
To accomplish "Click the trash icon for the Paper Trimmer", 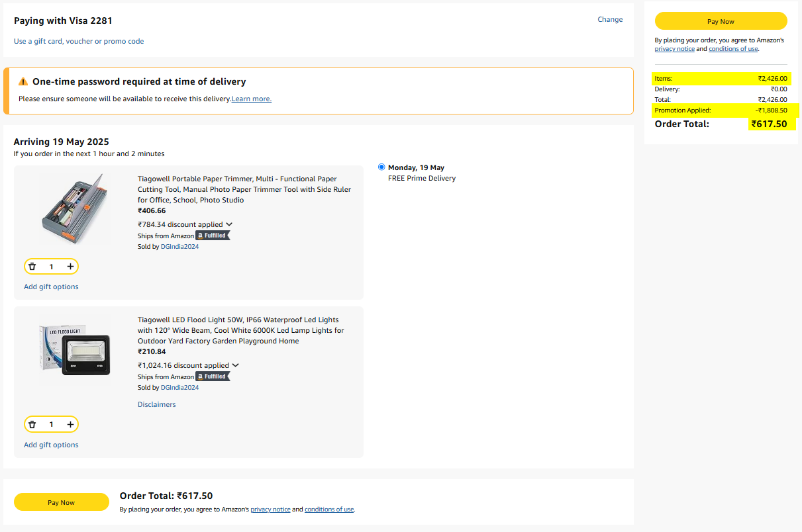I will 32,267.
